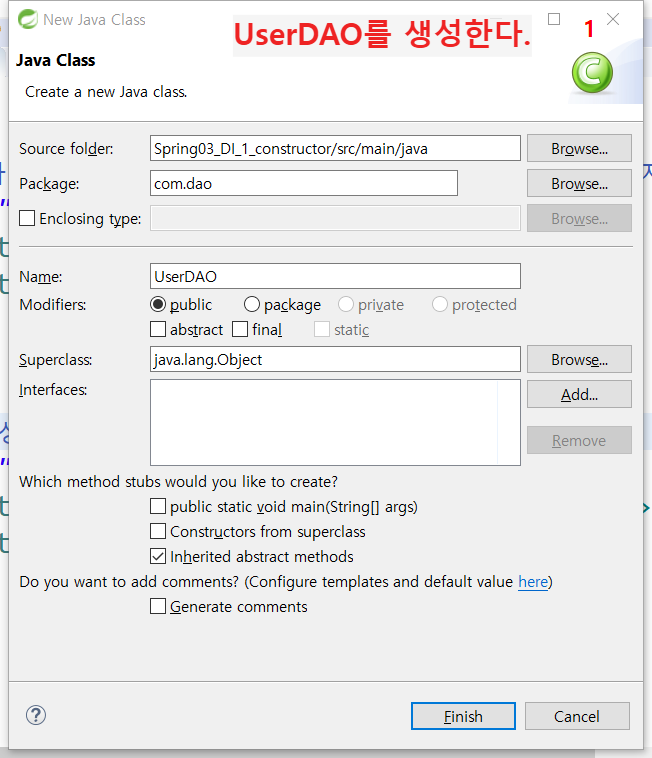This screenshot has height=758, width=652.
Task: Click into the Source folder text field
Action: coord(335,148)
